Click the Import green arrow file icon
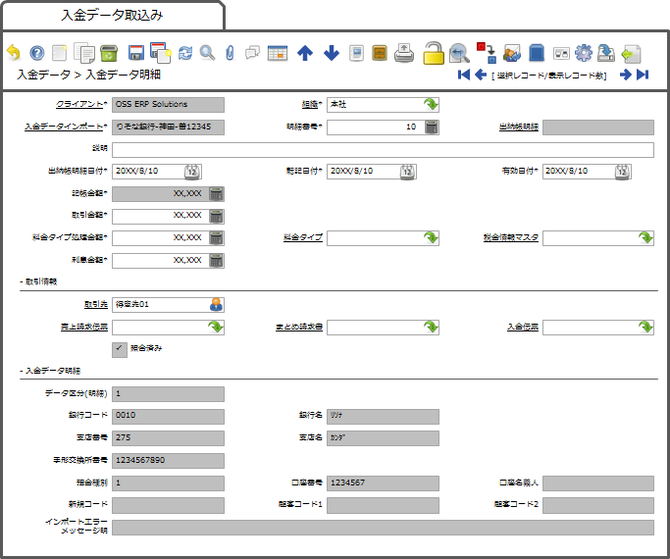Viewport: 670px width, 559px height. click(x=631, y=53)
